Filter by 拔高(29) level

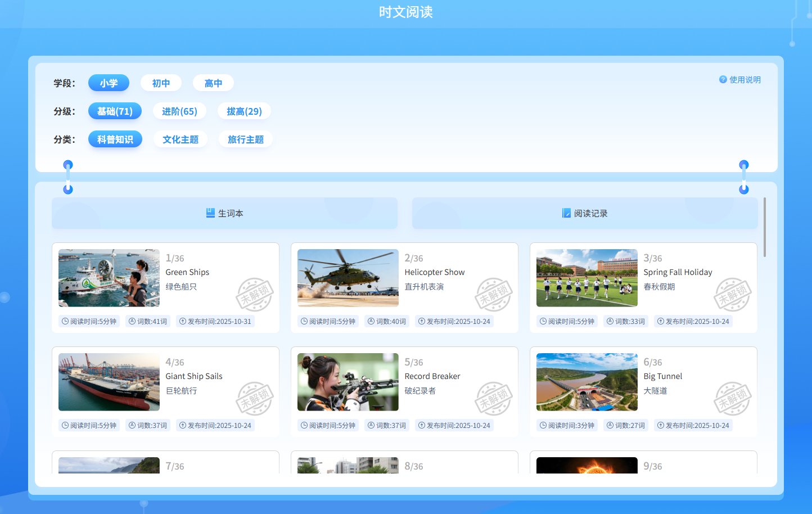pyautogui.click(x=244, y=111)
